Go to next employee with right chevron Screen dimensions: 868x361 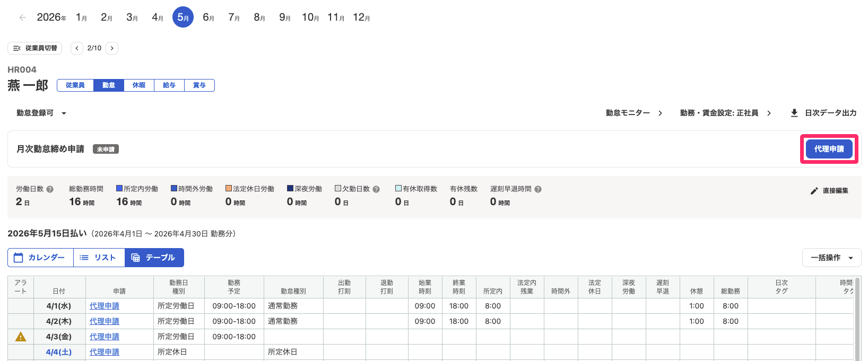pyautogui.click(x=112, y=48)
